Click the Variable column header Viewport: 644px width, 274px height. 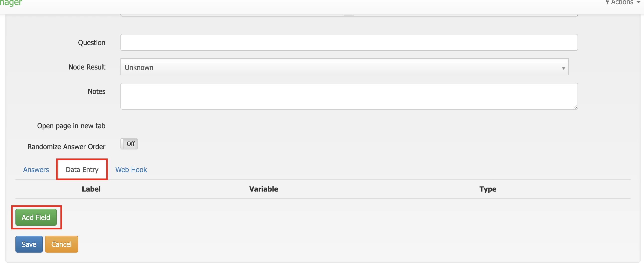[x=264, y=189]
